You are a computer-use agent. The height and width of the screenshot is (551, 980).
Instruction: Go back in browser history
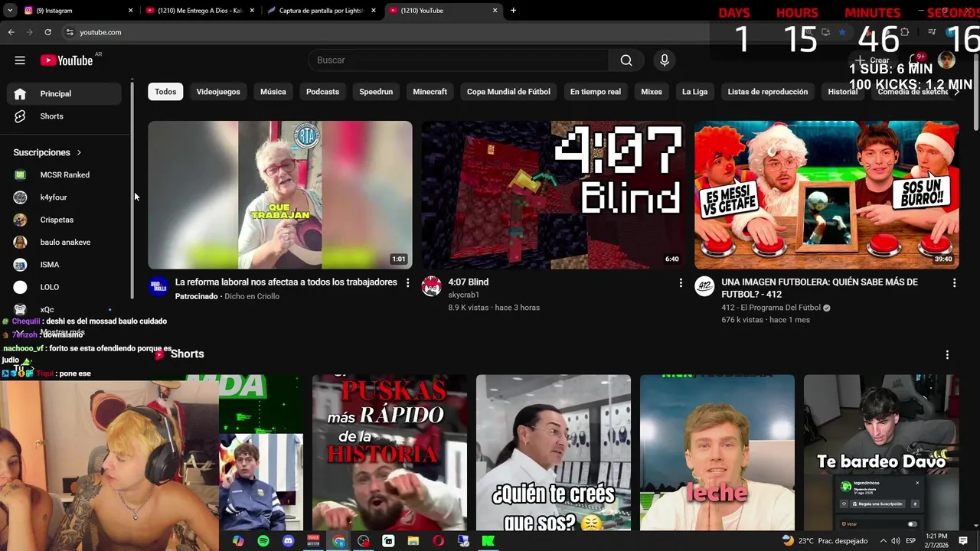coord(11,32)
